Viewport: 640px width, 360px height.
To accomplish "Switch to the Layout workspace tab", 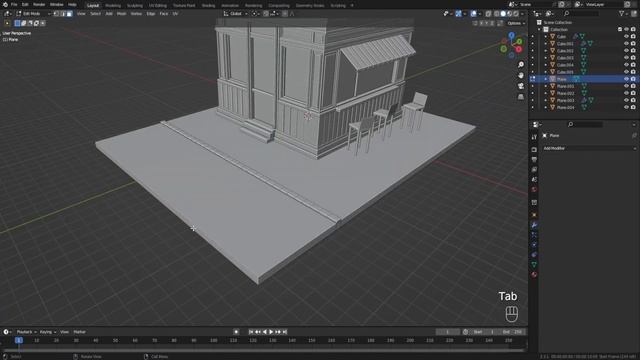I will 93,5.
